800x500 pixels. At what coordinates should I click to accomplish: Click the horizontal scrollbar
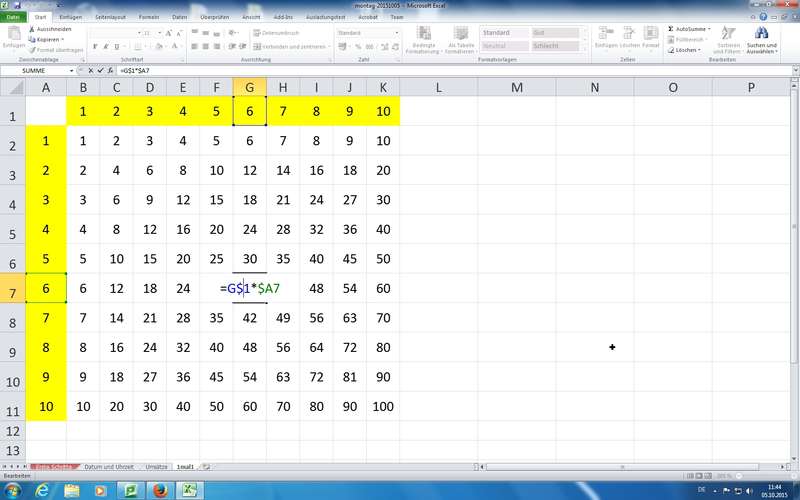(x=622, y=467)
